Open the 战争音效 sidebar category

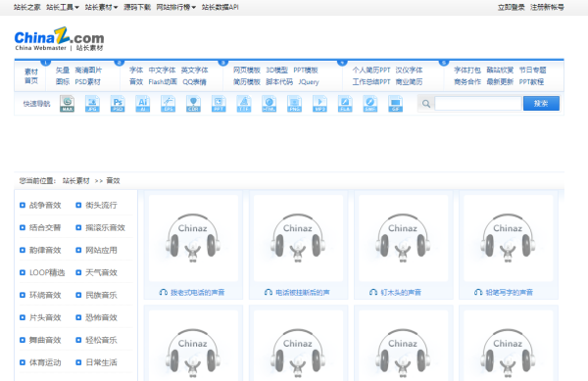[x=45, y=206]
